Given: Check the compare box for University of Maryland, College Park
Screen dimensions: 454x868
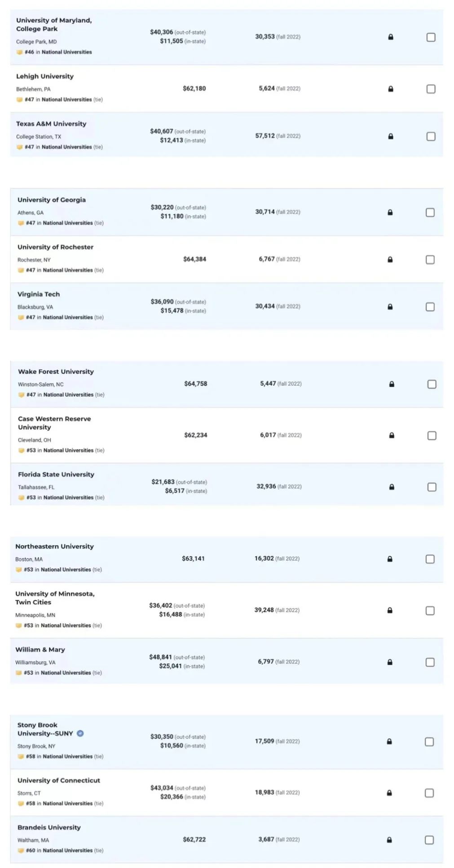Looking at the screenshot, I should pyautogui.click(x=431, y=37).
